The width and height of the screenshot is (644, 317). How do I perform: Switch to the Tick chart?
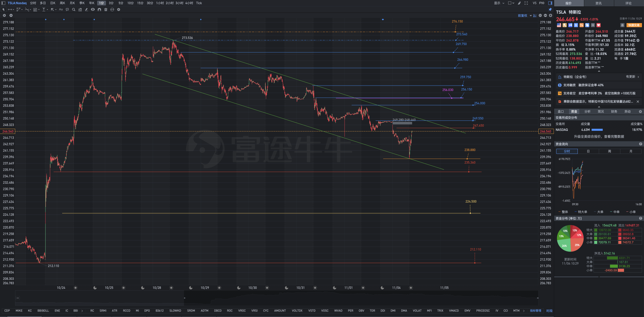tap(199, 3)
